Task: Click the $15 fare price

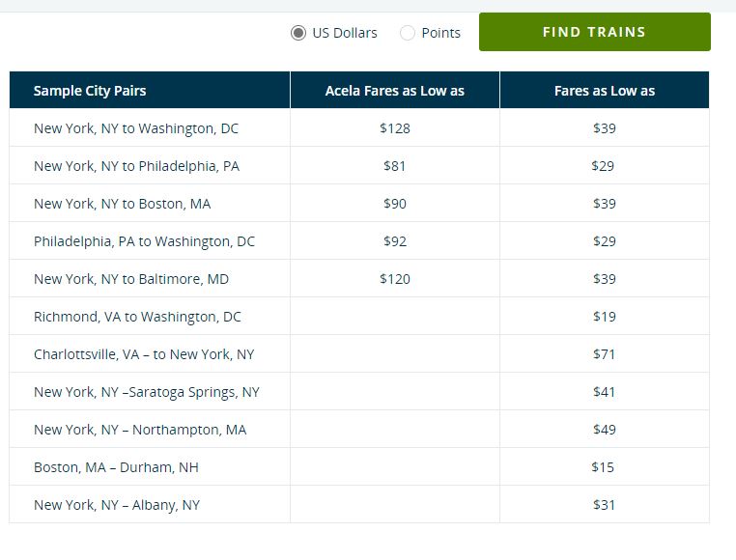Action: 604,467
